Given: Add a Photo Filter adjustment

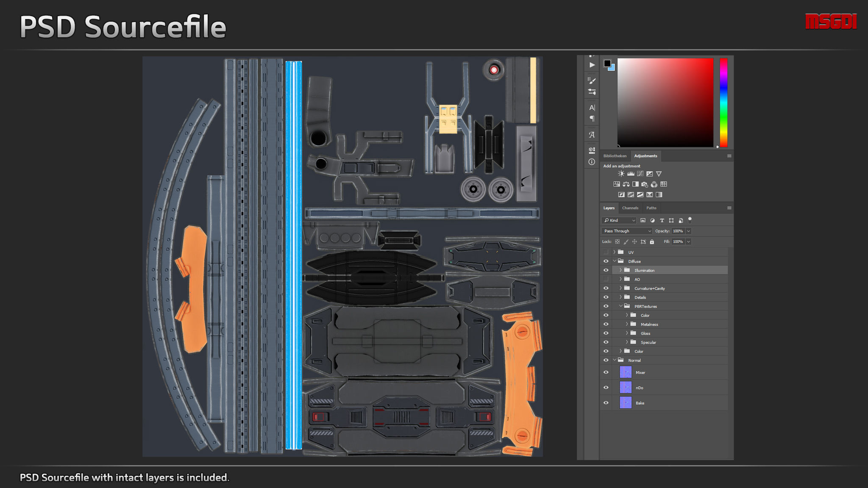Looking at the screenshot, I should [645, 184].
